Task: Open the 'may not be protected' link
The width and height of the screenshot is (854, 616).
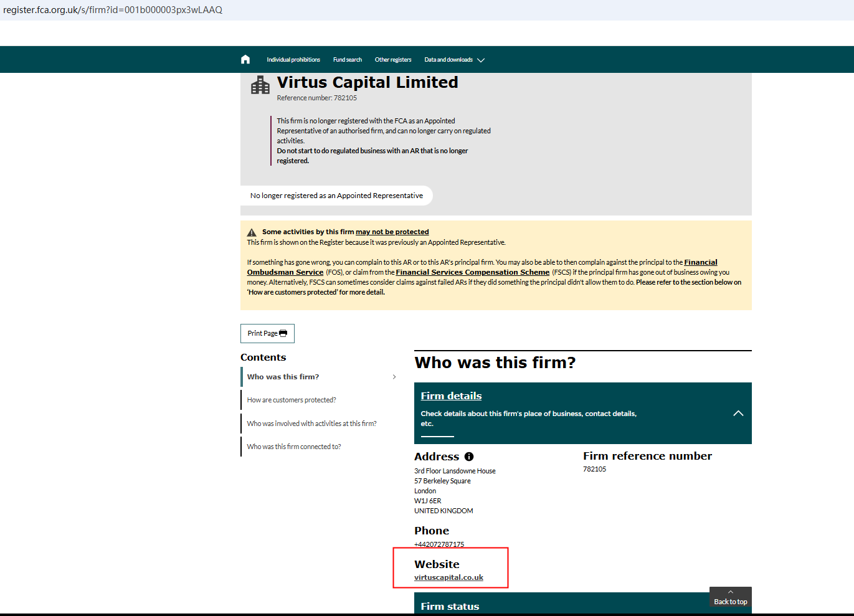Action: click(x=392, y=232)
